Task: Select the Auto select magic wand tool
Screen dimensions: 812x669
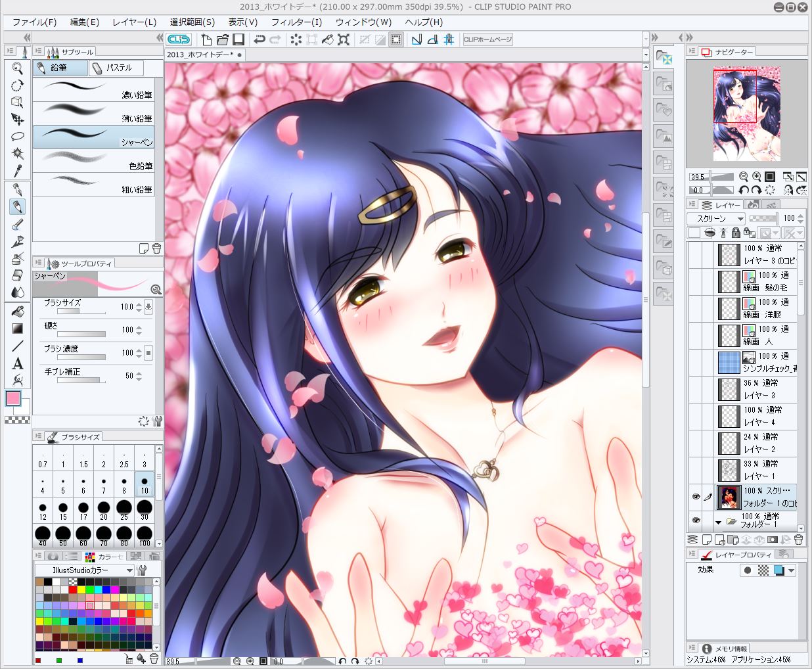Action: pyautogui.click(x=18, y=153)
